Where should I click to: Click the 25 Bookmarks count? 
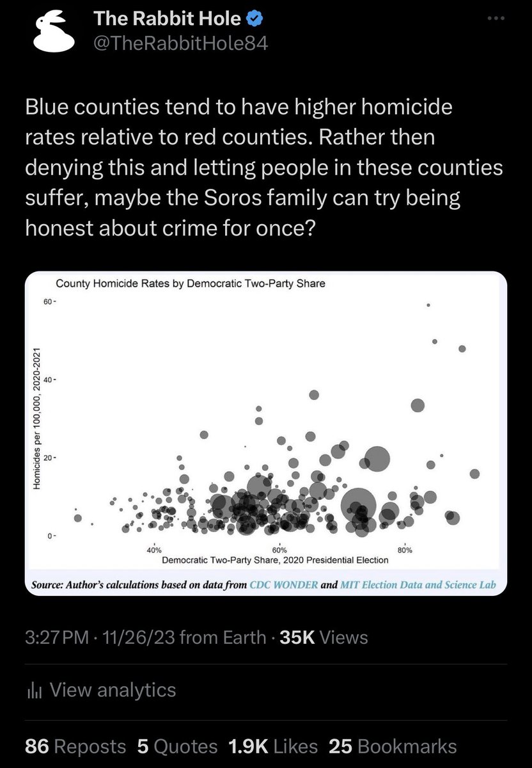393,746
